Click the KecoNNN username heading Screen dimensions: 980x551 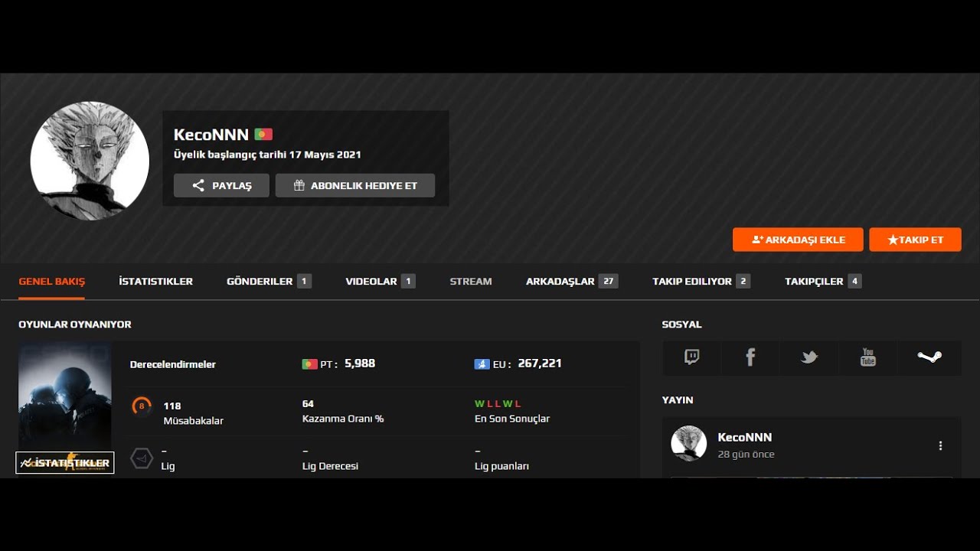click(x=211, y=135)
